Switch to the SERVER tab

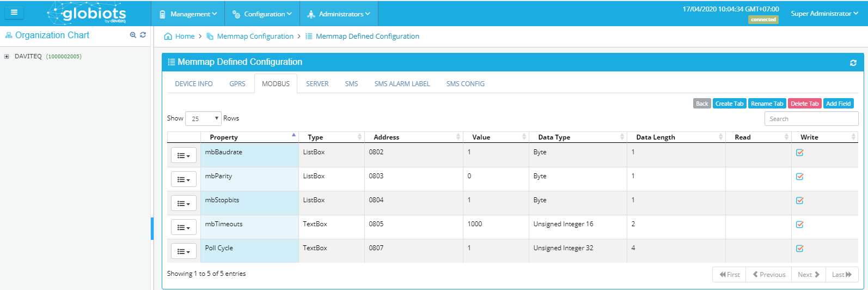pos(317,84)
